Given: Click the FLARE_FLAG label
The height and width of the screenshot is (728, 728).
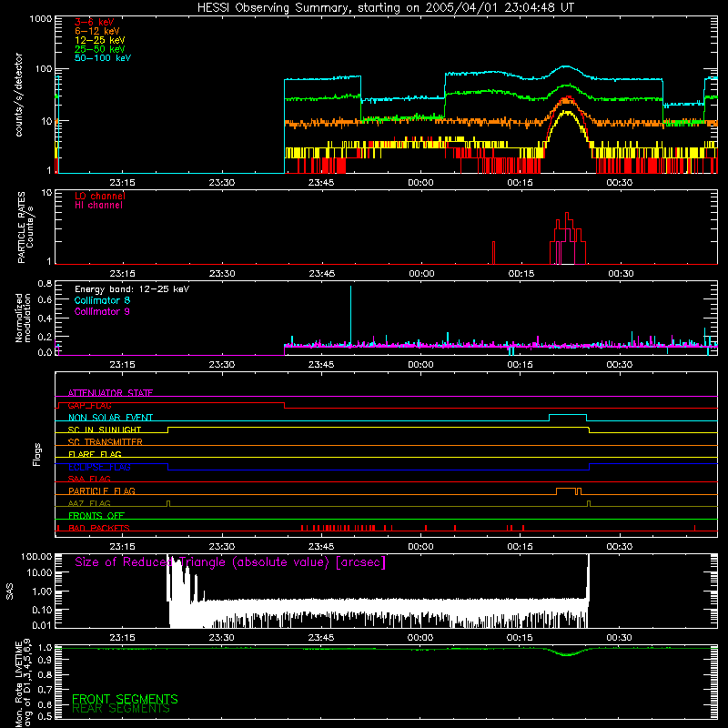Looking at the screenshot, I should pyautogui.click(x=95, y=454).
